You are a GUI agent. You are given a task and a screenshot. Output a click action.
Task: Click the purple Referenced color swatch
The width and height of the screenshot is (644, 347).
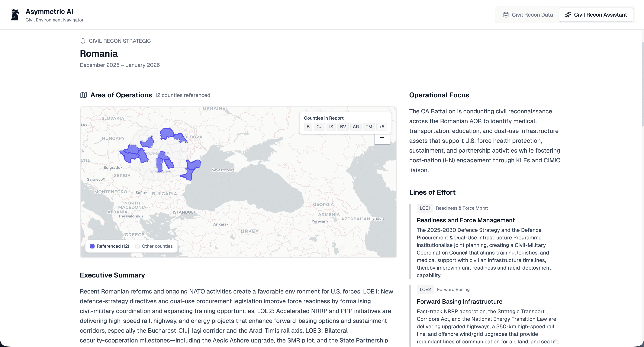92,246
